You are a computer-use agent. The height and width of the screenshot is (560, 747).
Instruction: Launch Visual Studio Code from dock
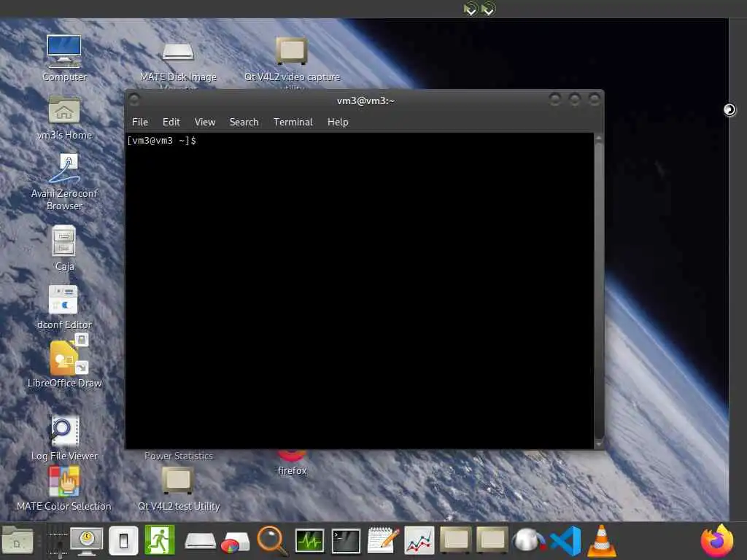565,542
